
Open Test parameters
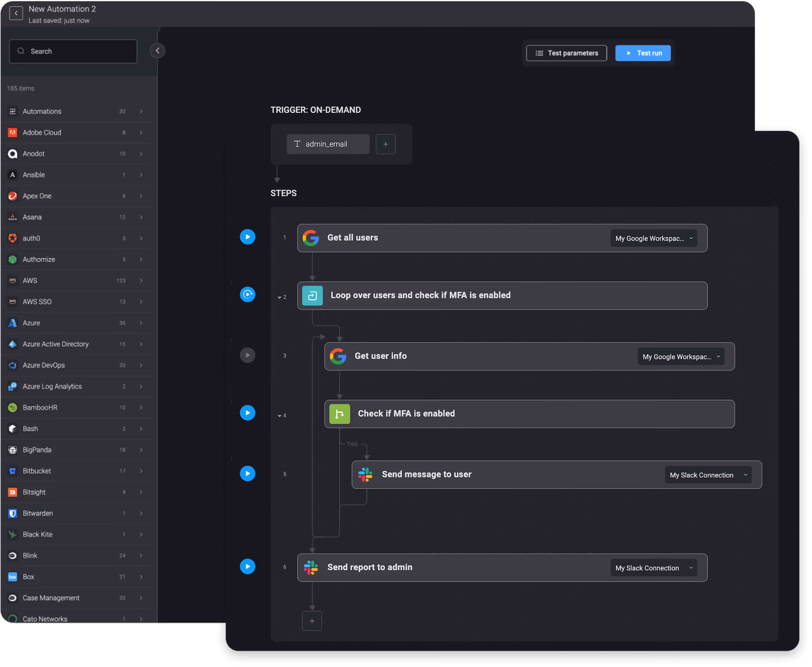coord(566,53)
